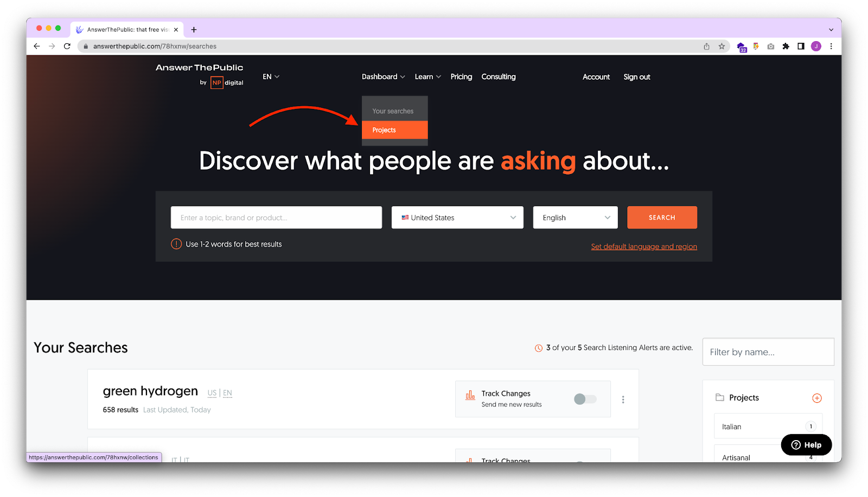Click the Projects folder icon in the sidebar

tap(720, 397)
